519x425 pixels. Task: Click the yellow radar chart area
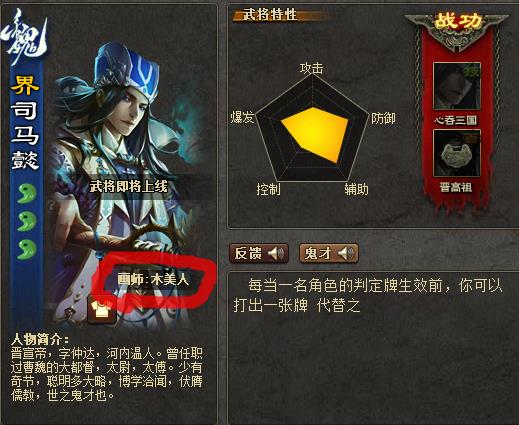[x=315, y=133]
